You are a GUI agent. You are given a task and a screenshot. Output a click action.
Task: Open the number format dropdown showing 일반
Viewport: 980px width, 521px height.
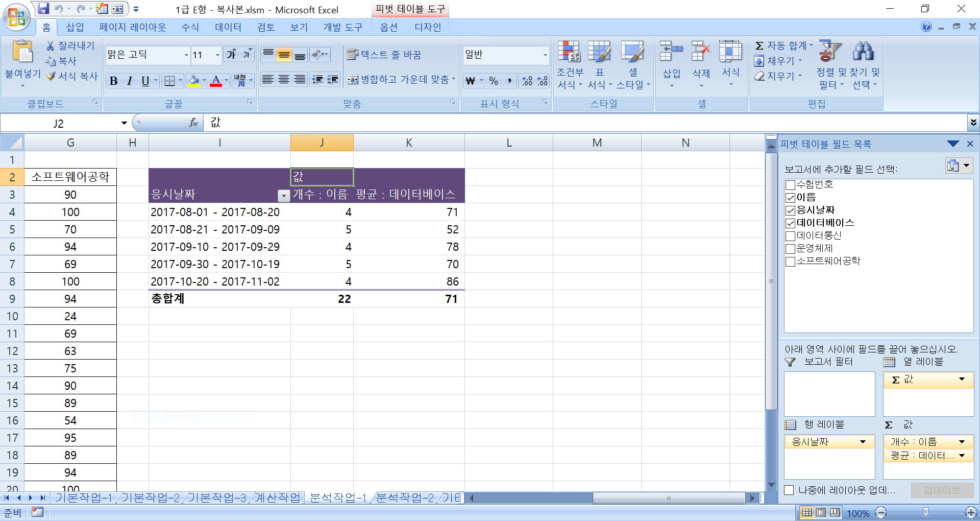click(545, 55)
